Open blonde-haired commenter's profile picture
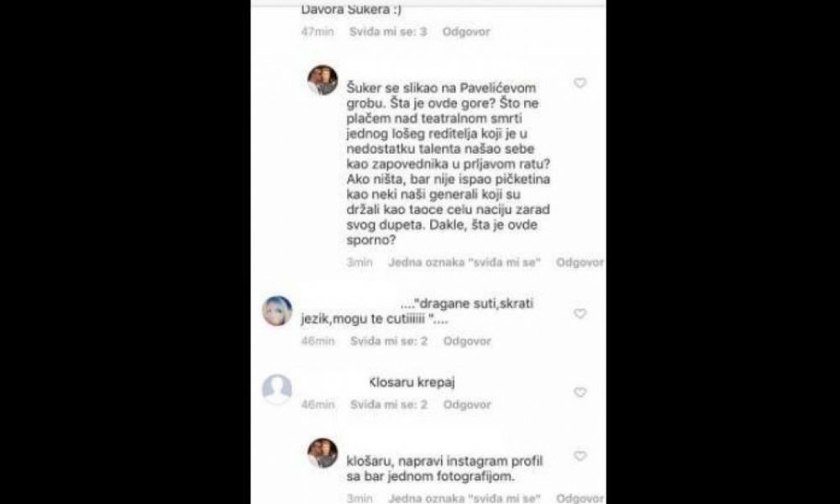840x504 pixels. click(x=277, y=311)
